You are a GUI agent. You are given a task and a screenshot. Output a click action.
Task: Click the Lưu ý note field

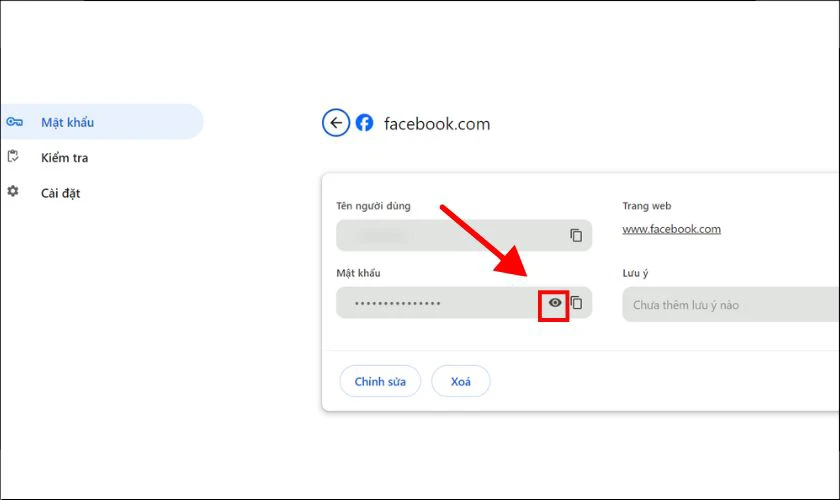pos(731,304)
